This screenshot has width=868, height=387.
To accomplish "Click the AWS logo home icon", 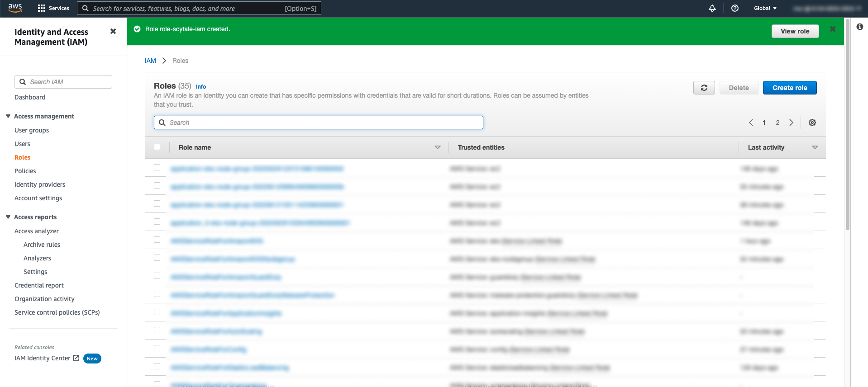I will [15, 8].
